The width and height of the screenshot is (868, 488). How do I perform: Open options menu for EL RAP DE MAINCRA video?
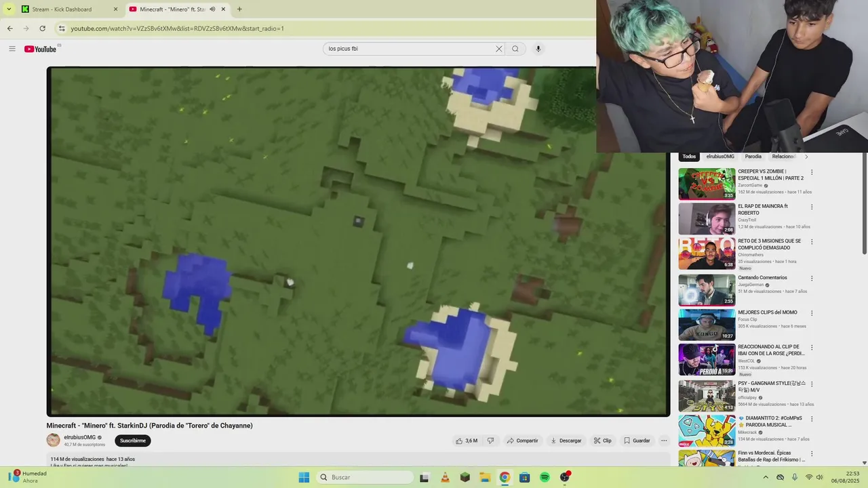tap(812, 207)
